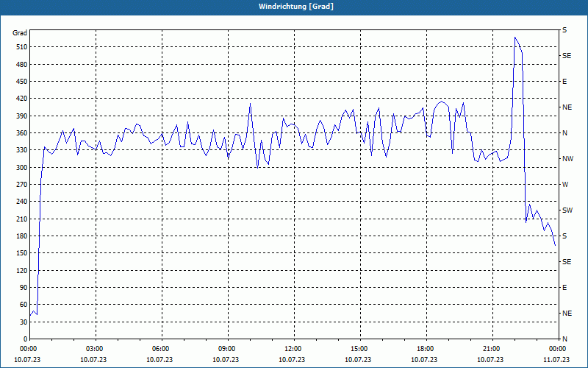Viewport: 588px width, 368px height.
Task: Select the 480 y-axis tick label
Action: [22, 64]
